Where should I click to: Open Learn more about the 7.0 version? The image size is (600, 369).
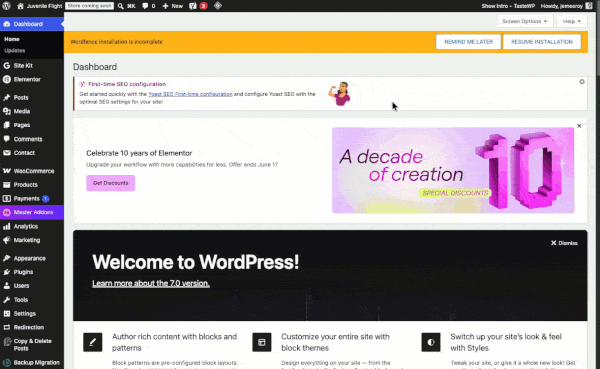coord(151,283)
